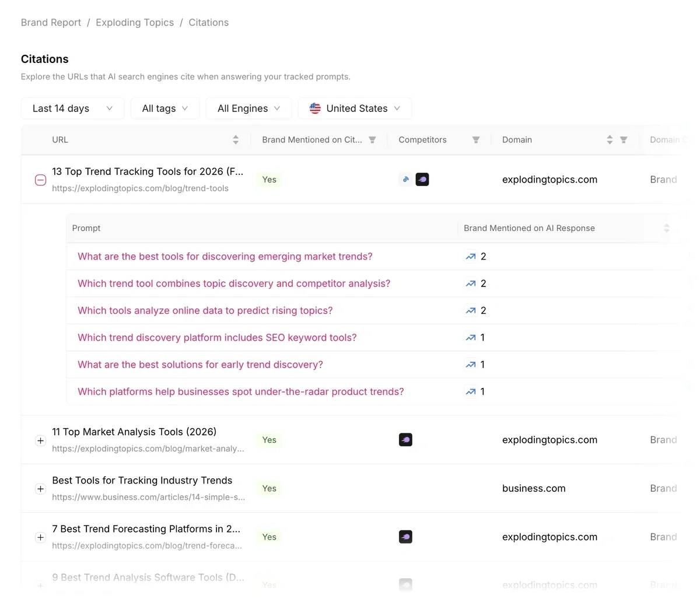Click competitor icon in 7 Best Trend Forecasting row
700x609 pixels.
[x=405, y=537]
